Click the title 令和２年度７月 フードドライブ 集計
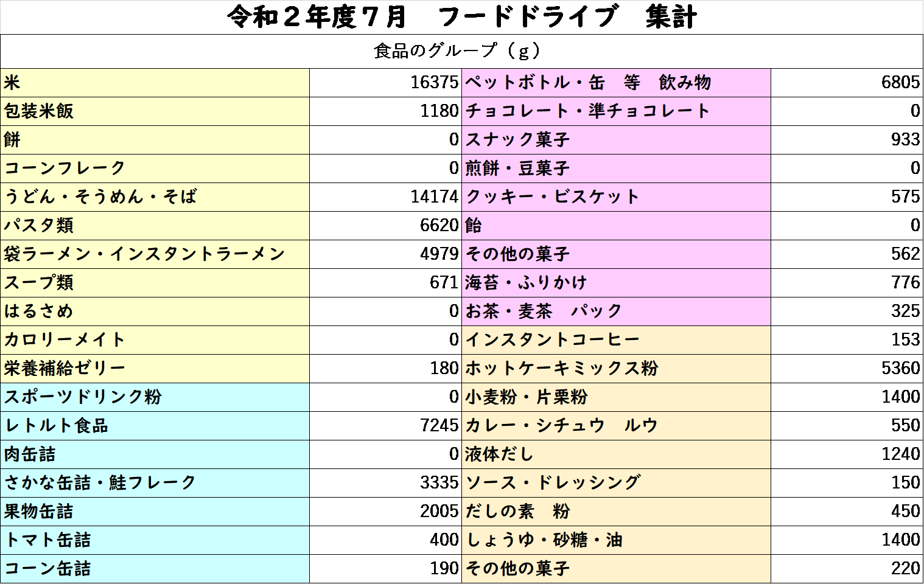The height and width of the screenshot is (584, 924). [462, 17]
